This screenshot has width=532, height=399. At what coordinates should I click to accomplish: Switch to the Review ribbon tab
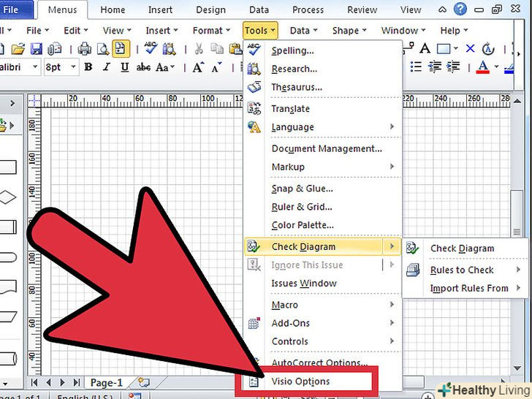(362, 10)
